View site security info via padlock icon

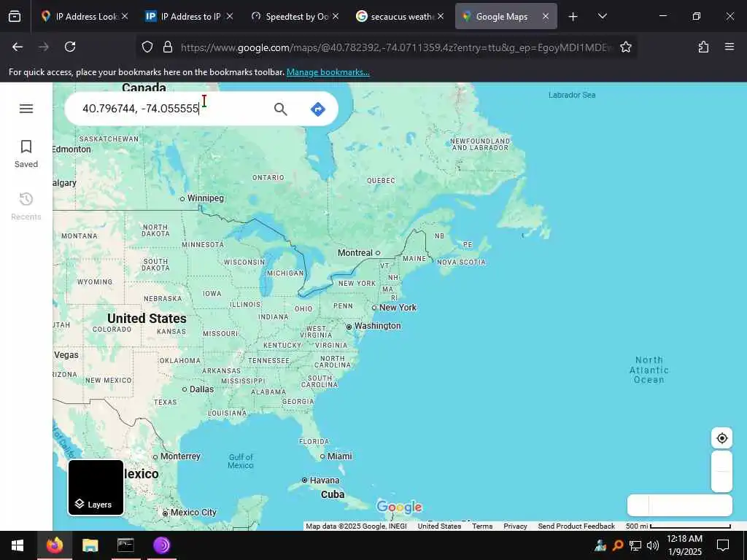click(x=167, y=47)
